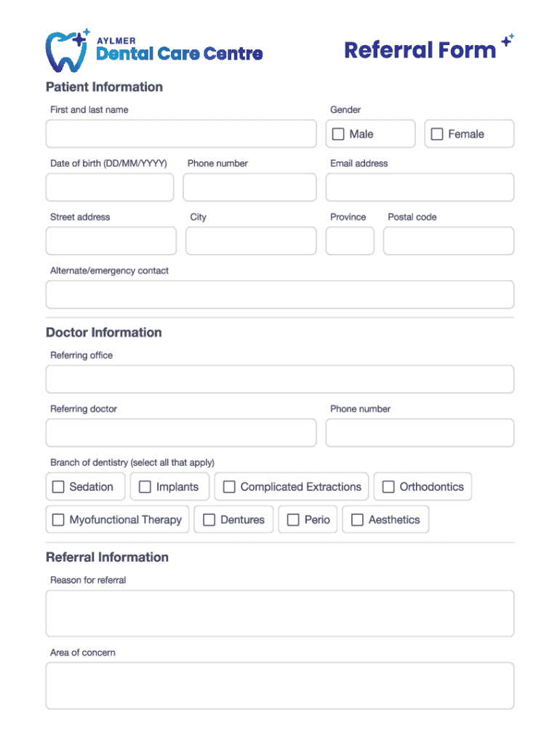The width and height of the screenshot is (560, 745).
Task: Check the Female gender checkbox
Action: tap(437, 134)
